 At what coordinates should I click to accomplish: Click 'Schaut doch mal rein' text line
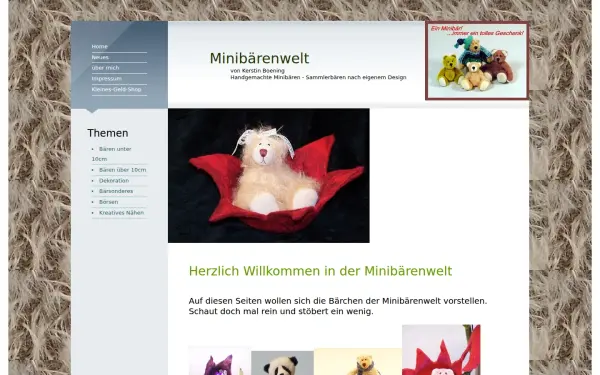[x=281, y=311]
